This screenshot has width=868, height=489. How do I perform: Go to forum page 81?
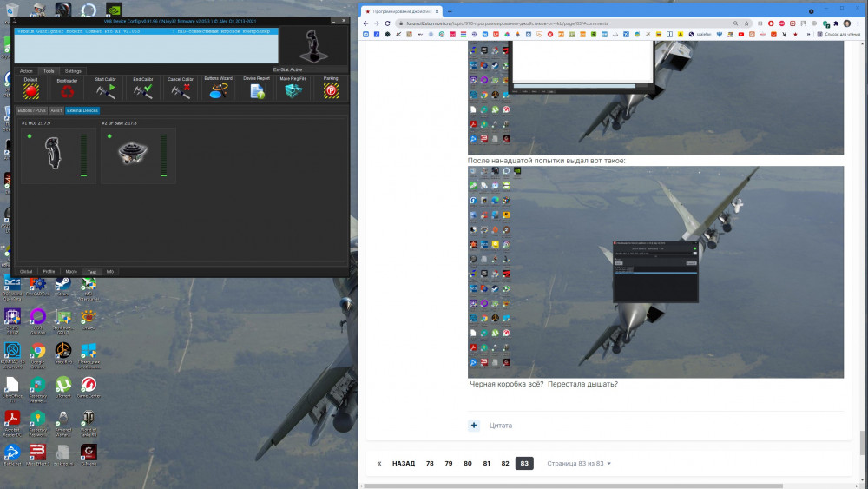pos(487,464)
